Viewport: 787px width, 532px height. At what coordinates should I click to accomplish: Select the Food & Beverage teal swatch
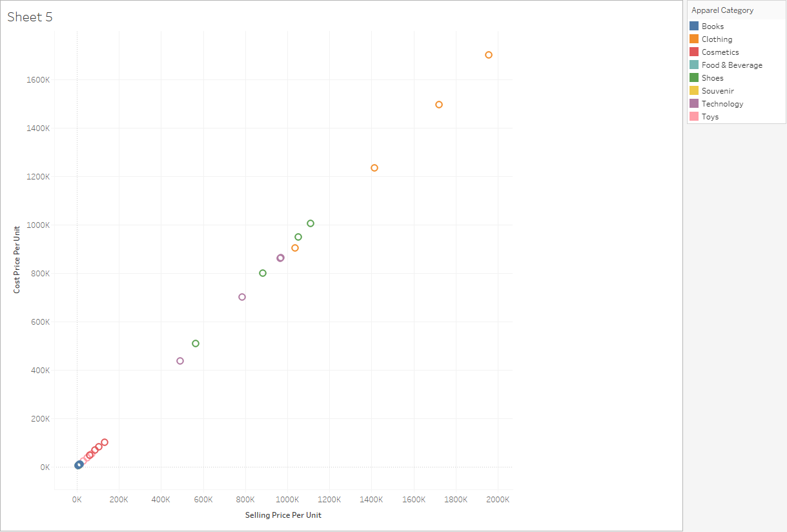click(694, 65)
